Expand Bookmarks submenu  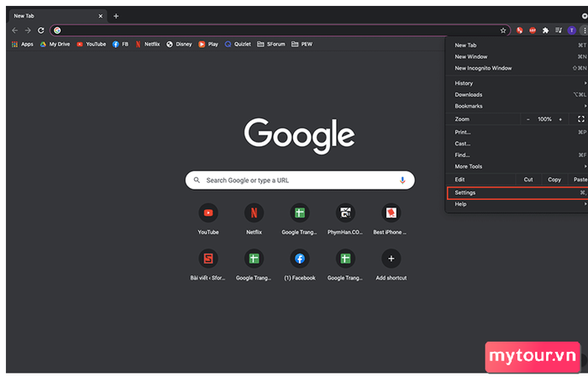click(517, 106)
